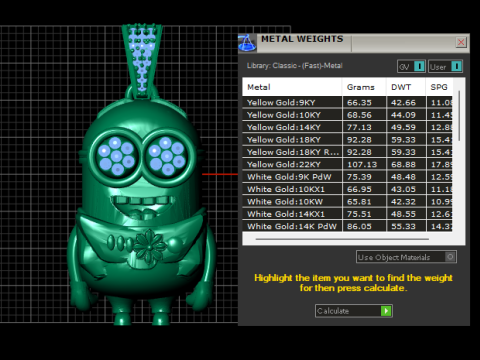
Task: Click the 66.35 grams value
Action: [359, 103]
